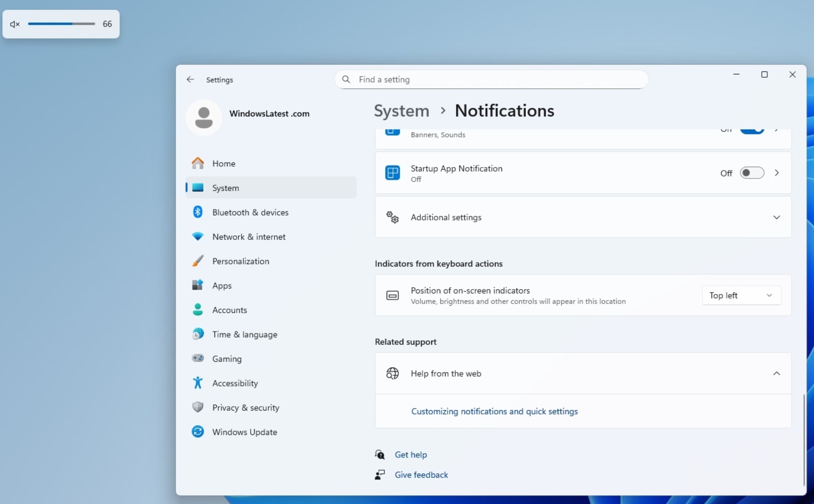Open Windows Update via its sync icon

[x=198, y=431]
